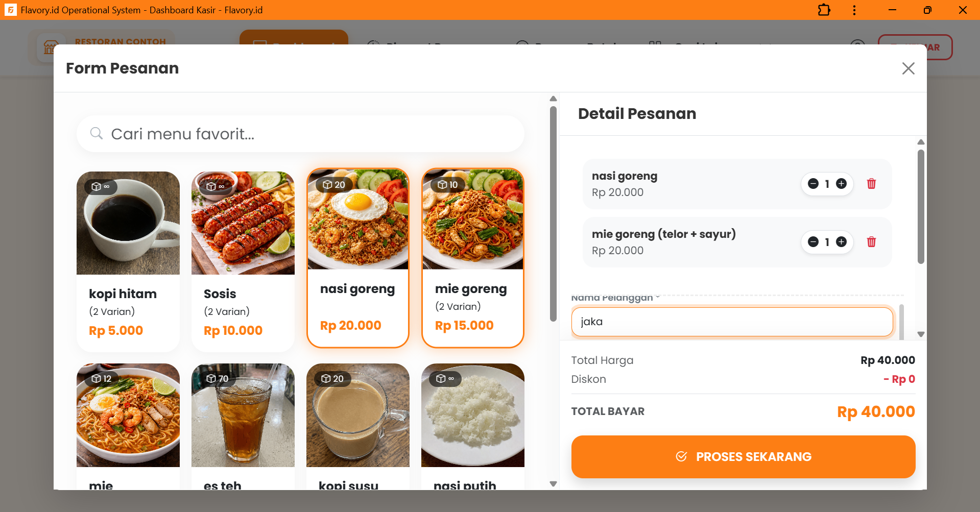Click the Nama Pelanggan input containing jaka
Image resolution: width=980 pixels, height=512 pixels.
(x=732, y=322)
